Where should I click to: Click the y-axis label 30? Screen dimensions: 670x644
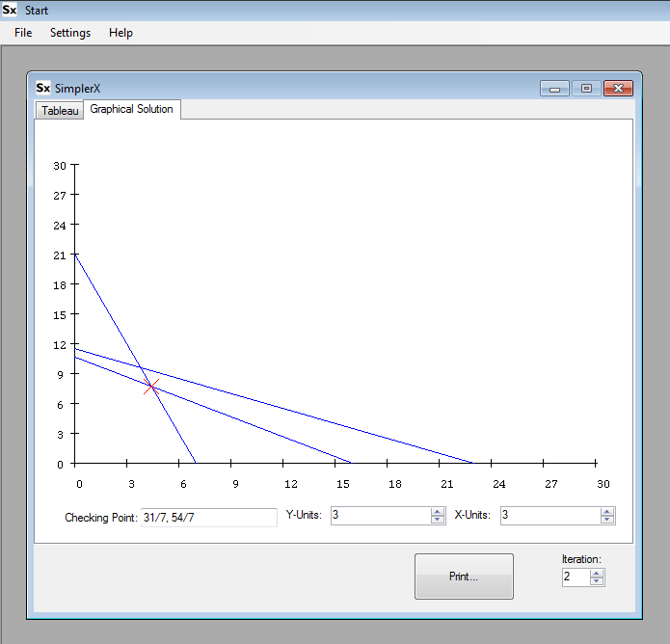pyautogui.click(x=60, y=166)
